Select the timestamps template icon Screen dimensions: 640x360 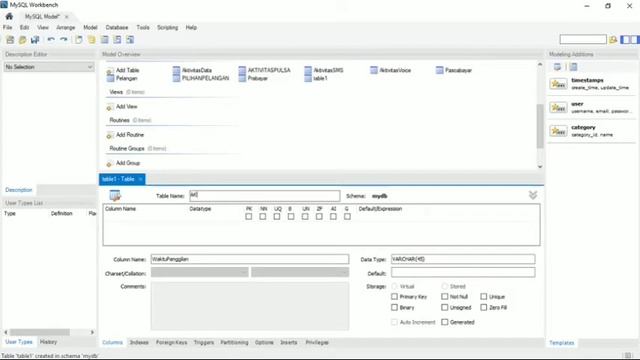tap(558, 84)
